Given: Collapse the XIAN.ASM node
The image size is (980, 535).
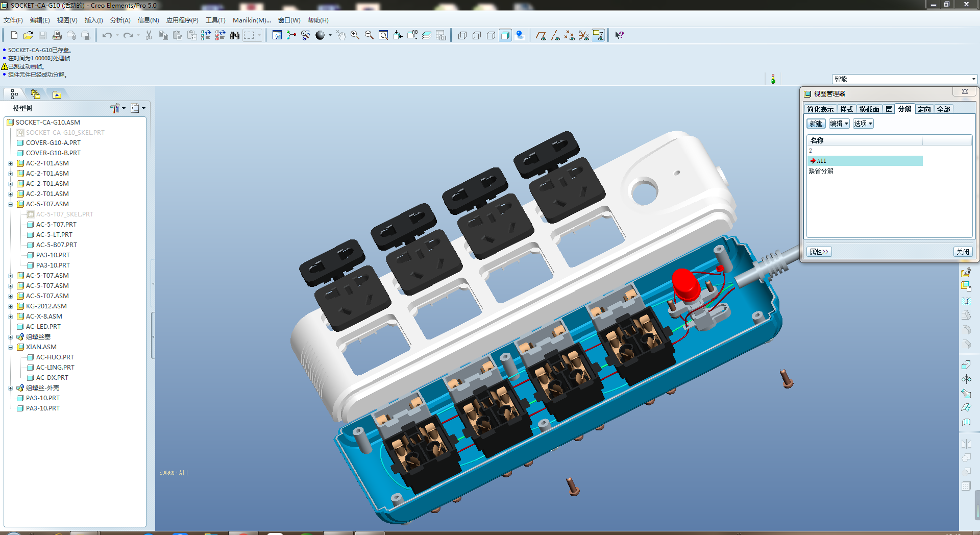Looking at the screenshot, I should 11,347.
